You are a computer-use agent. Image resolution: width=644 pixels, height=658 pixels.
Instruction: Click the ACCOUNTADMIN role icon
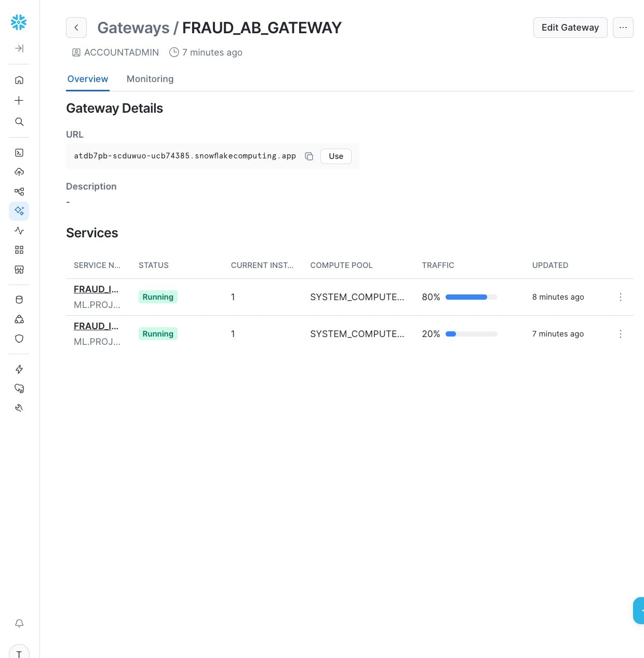point(76,52)
